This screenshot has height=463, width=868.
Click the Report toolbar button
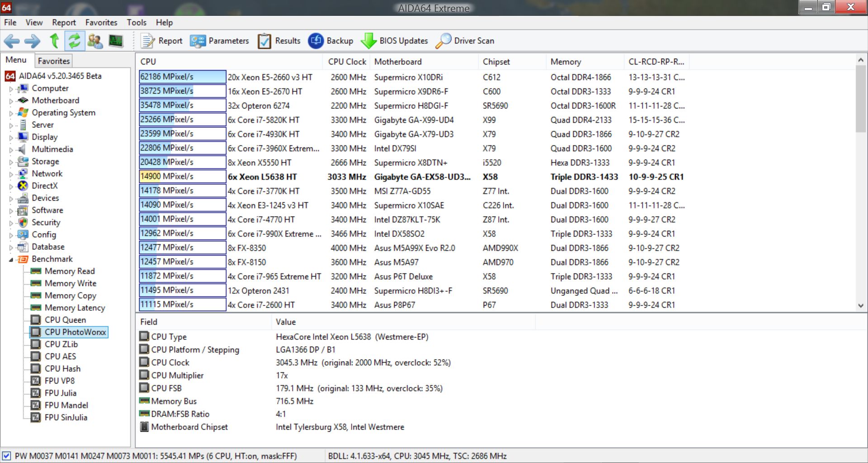click(162, 41)
